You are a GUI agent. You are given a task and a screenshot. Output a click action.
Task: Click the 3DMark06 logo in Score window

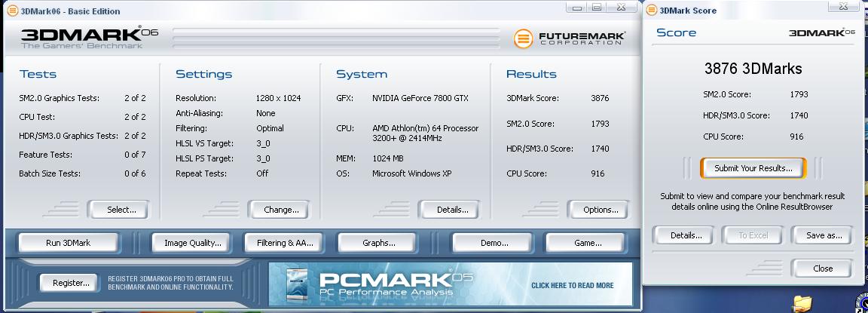(821, 32)
